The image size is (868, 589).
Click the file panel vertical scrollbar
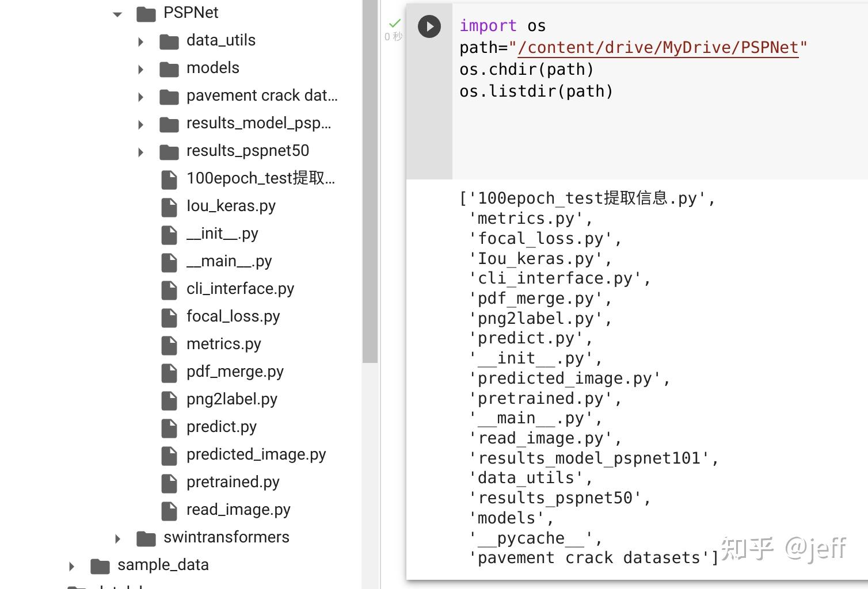tap(370, 184)
